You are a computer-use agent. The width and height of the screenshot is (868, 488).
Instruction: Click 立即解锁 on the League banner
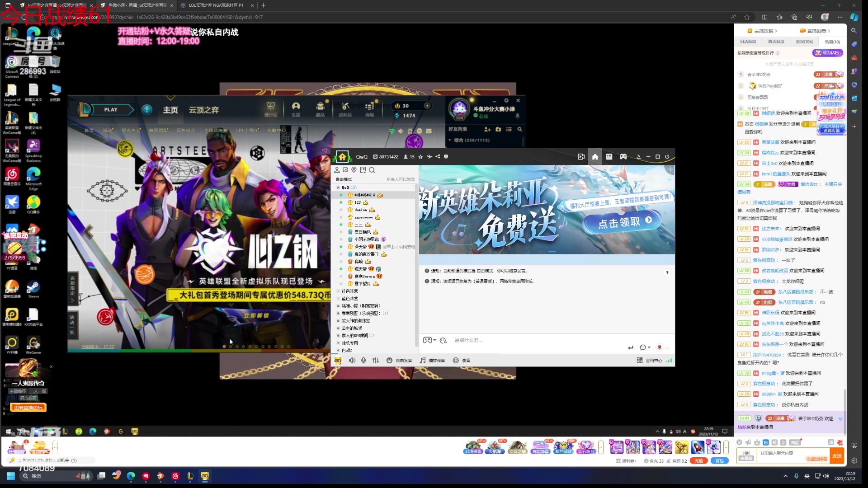[x=256, y=315]
